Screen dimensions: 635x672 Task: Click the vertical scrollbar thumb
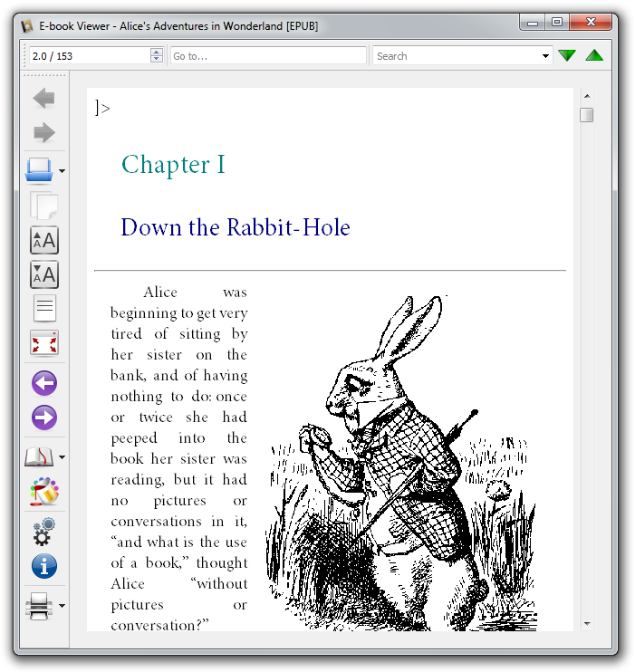coord(587,115)
